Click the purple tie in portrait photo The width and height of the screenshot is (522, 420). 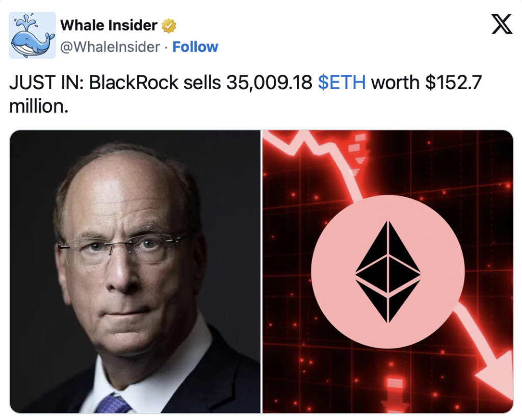click(x=113, y=403)
